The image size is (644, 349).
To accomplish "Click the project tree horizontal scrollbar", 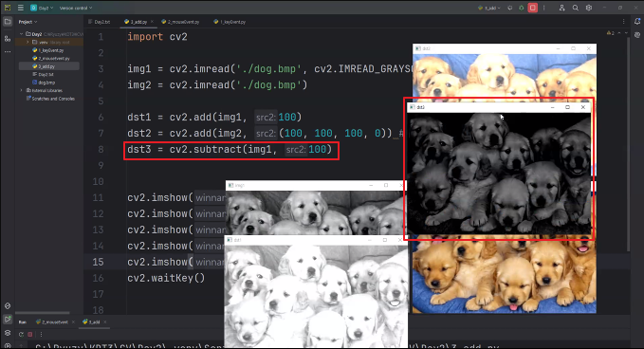I will [42, 313].
